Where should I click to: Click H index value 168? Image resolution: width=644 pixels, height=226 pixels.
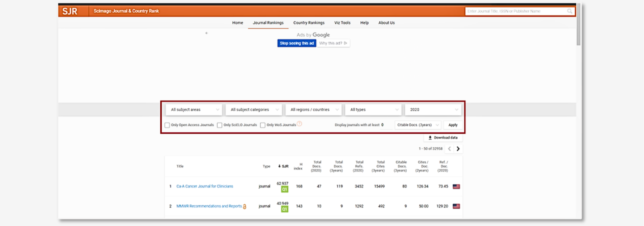299,186
